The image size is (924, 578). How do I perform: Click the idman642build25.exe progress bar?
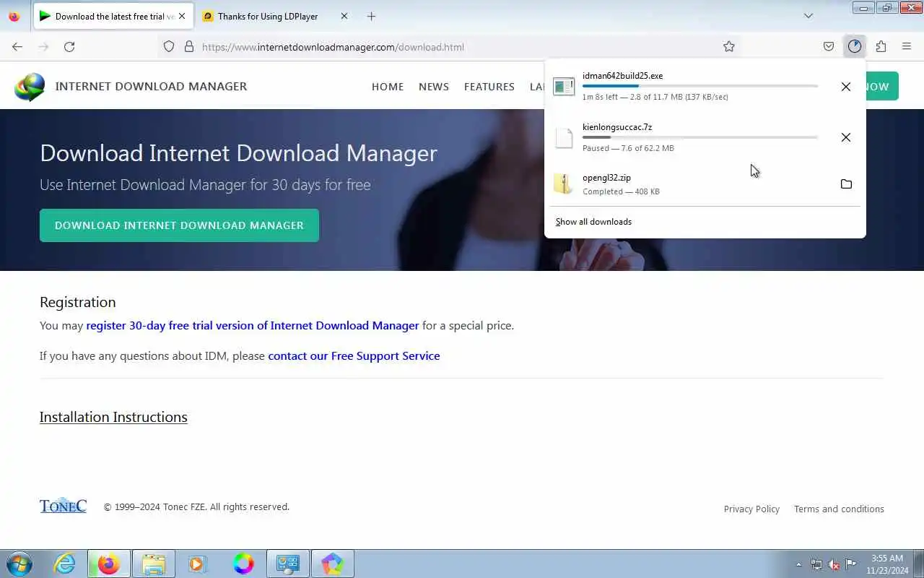[700, 86]
